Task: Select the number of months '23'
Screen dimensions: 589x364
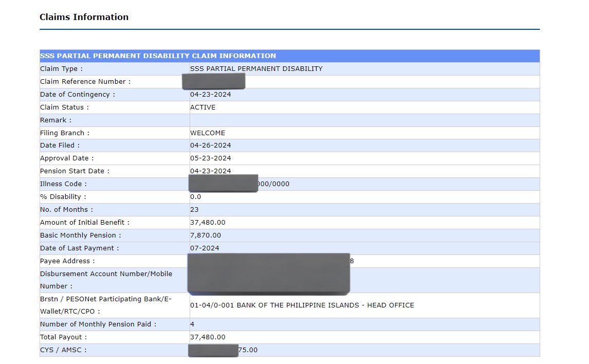Action: (194, 210)
